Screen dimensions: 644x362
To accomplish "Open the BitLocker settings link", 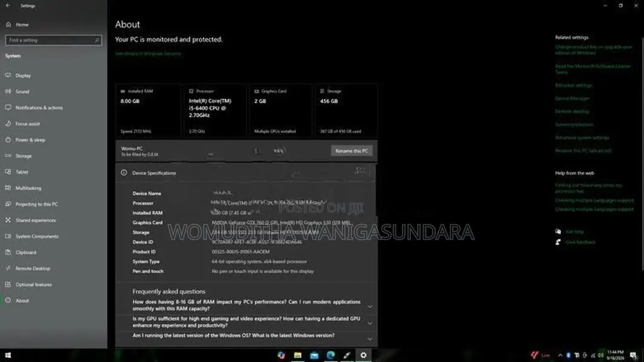I will pyautogui.click(x=573, y=85).
